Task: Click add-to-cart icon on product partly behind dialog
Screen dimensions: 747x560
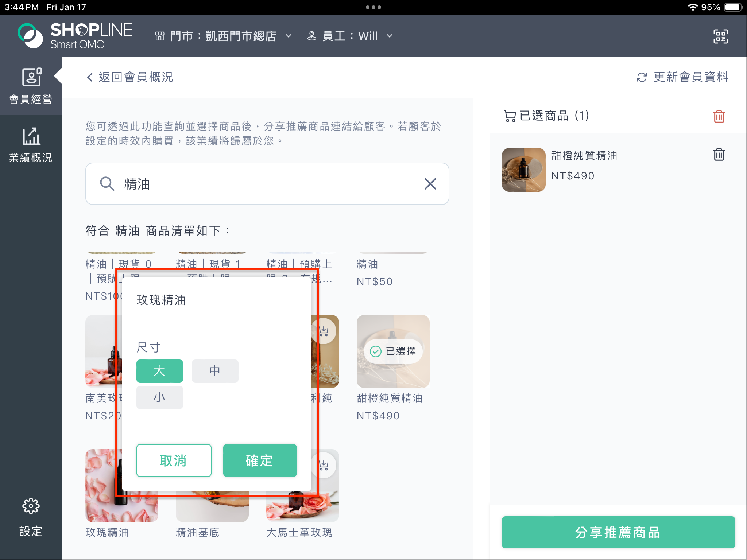Action: (324, 331)
